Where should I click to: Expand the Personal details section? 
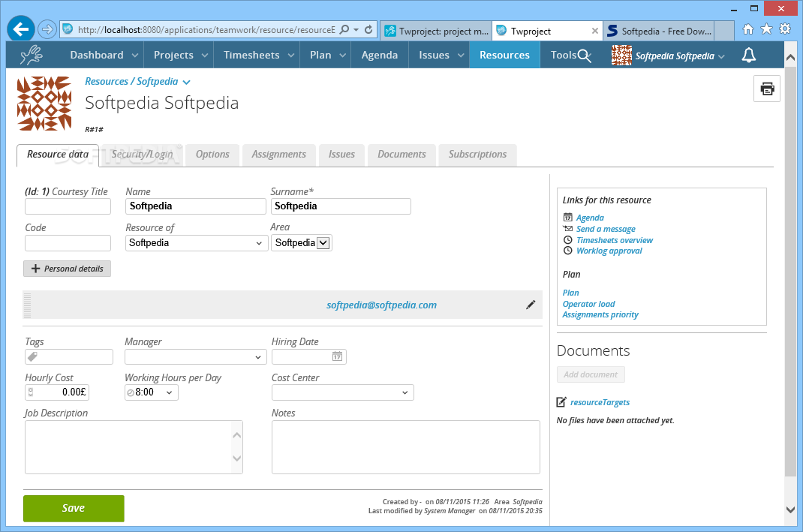point(67,269)
